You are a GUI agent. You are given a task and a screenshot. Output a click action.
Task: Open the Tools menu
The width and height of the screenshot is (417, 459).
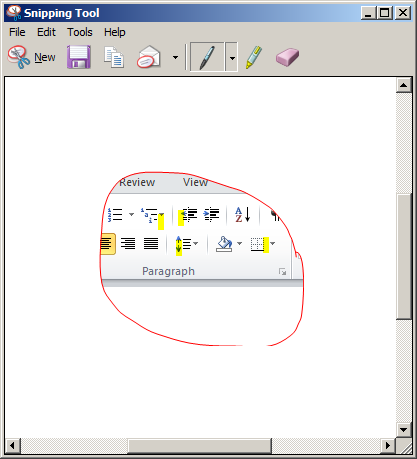point(80,32)
